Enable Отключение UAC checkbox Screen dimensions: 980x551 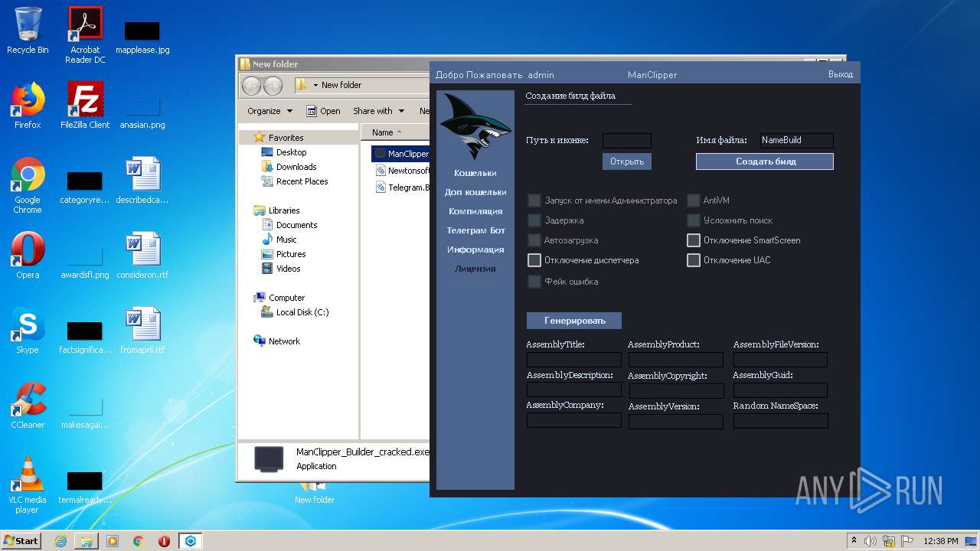tap(694, 260)
